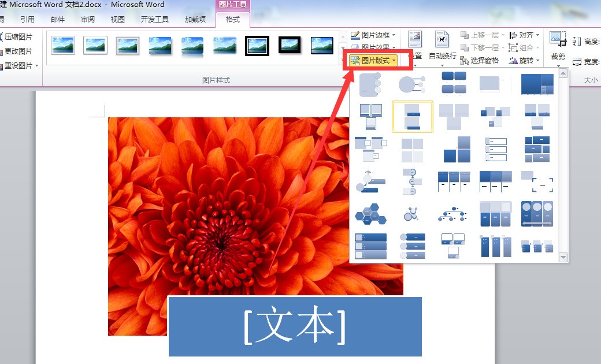The image size is (601, 364).
Task: Click the layout gallery's scroll down arrow
Action: (563, 257)
